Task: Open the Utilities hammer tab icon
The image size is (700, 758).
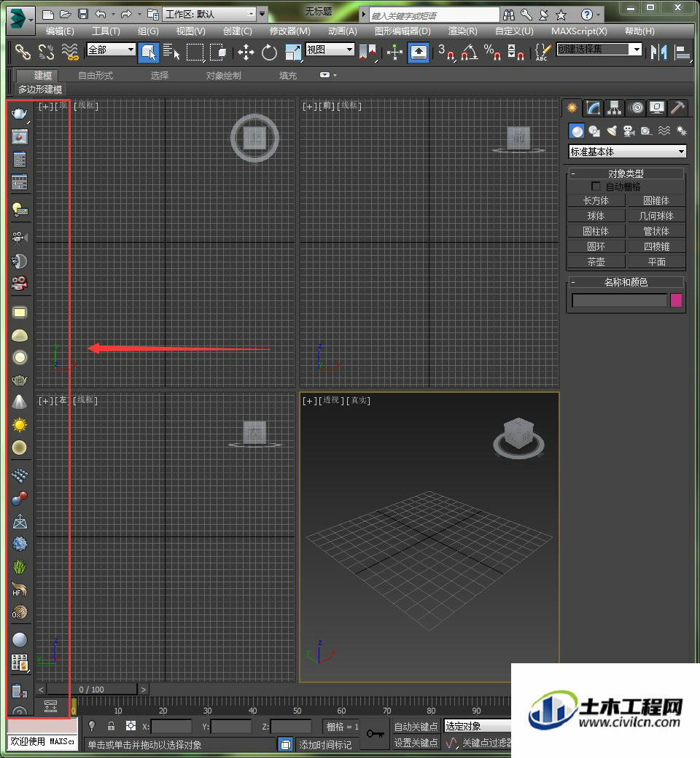Action: click(x=677, y=107)
